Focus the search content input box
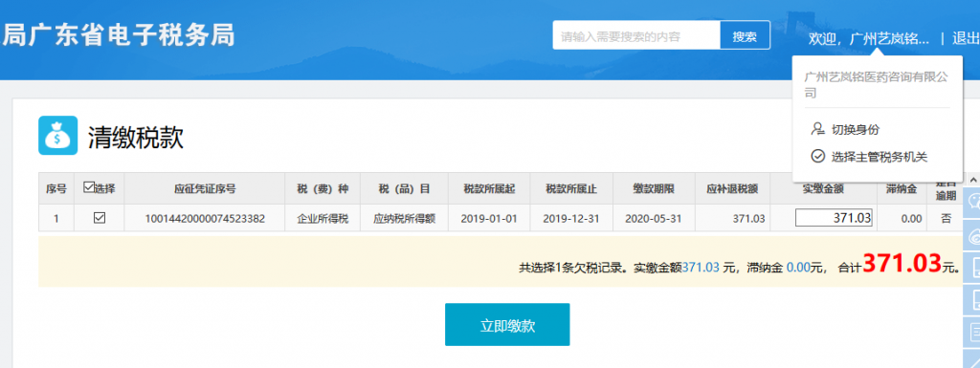 (x=636, y=36)
